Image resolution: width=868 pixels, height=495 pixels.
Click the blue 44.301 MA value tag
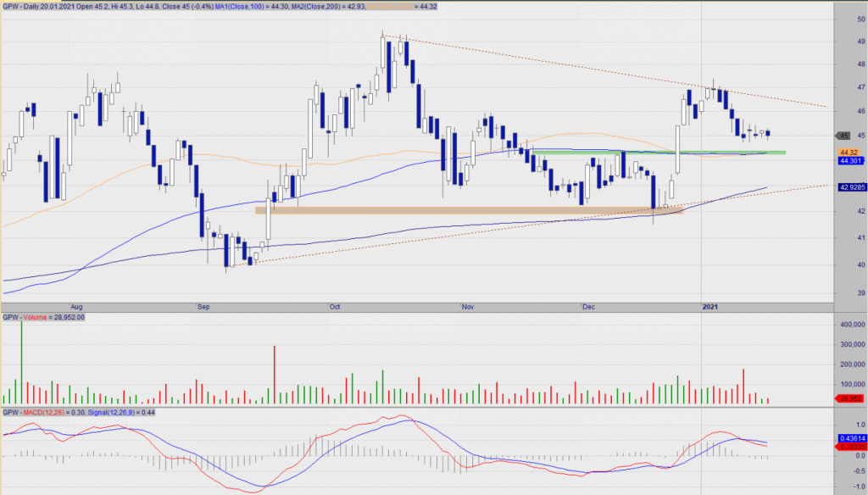click(849, 160)
